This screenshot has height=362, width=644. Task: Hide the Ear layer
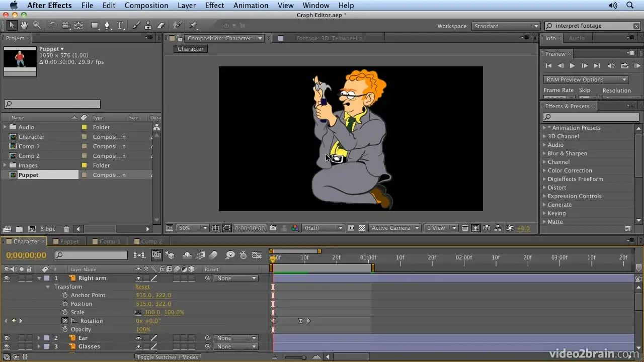[x=7, y=338]
